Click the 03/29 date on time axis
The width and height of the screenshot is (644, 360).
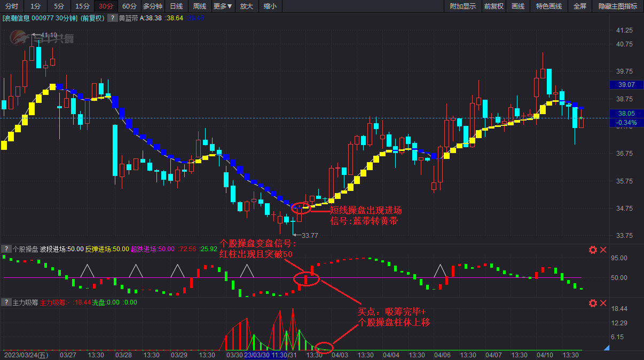click(x=179, y=355)
